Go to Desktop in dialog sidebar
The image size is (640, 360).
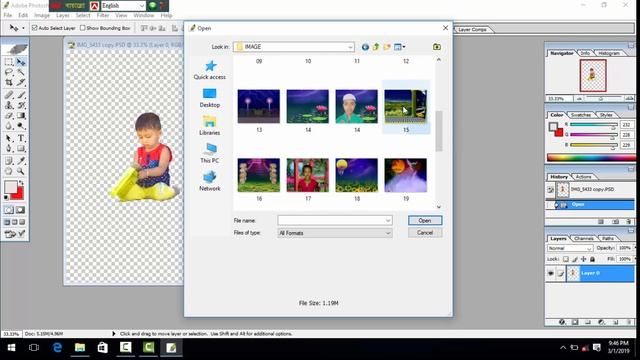[x=210, y=98]
